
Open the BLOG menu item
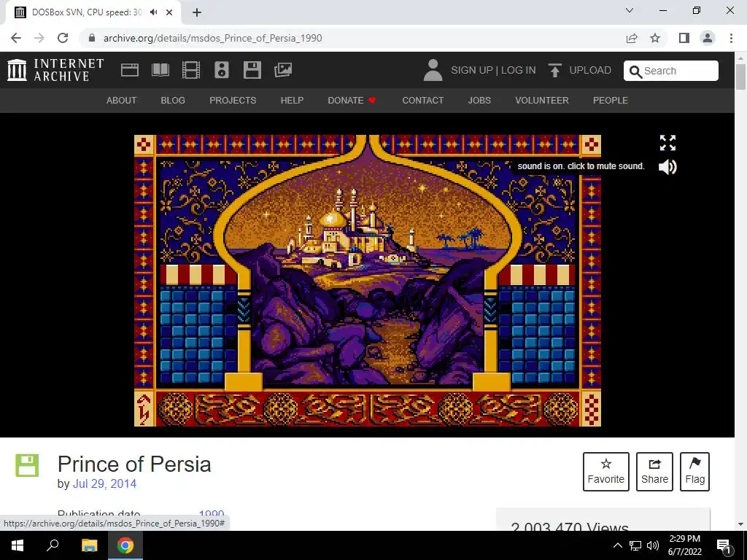coord(173,101)
